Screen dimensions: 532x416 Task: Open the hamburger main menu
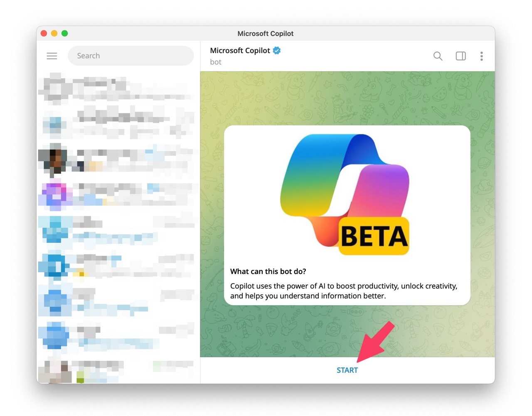point(52,56)
